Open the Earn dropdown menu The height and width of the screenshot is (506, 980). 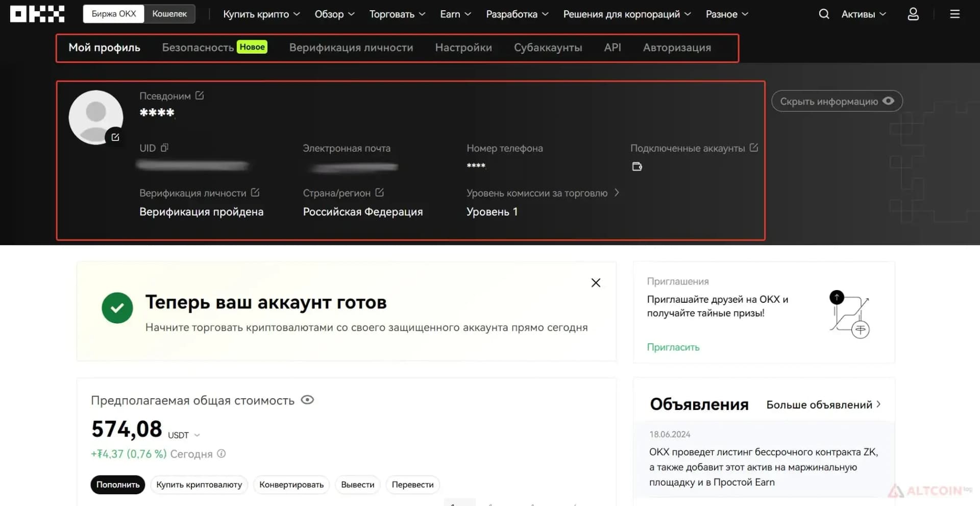455,14
